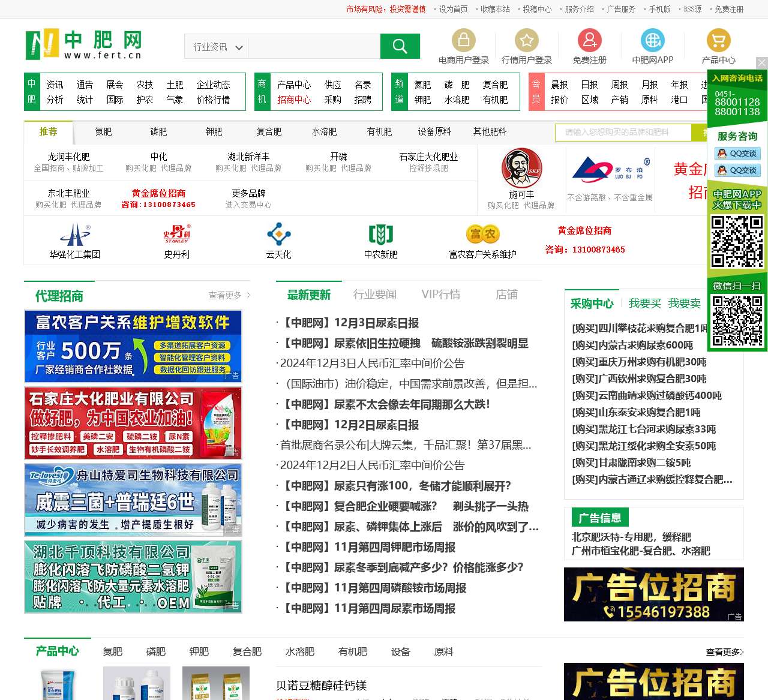
Task: Open the 广州市植宝化肥 ad link
Action: click(x=641, y=551)
